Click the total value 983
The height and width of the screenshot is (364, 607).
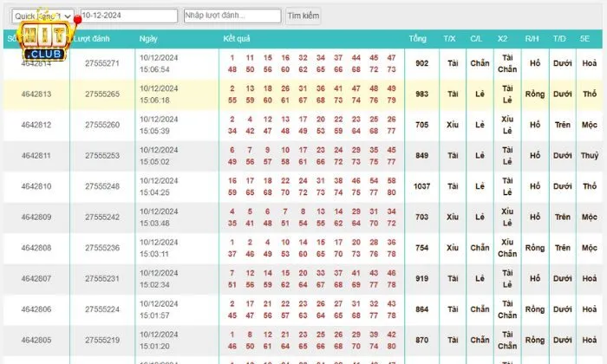tap(421, 94)
